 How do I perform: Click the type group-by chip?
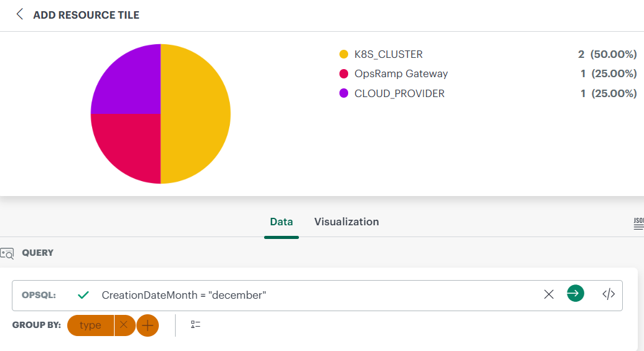tap(90, 325)
